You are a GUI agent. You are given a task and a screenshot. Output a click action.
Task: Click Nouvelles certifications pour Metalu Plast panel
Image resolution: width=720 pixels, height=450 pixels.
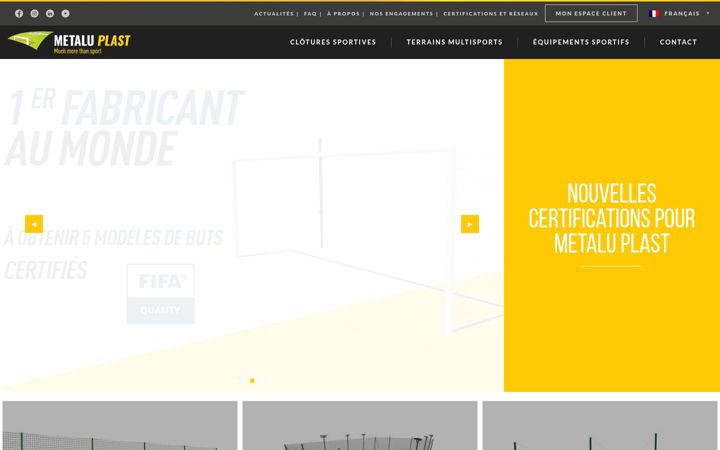(x=612, y=225)
